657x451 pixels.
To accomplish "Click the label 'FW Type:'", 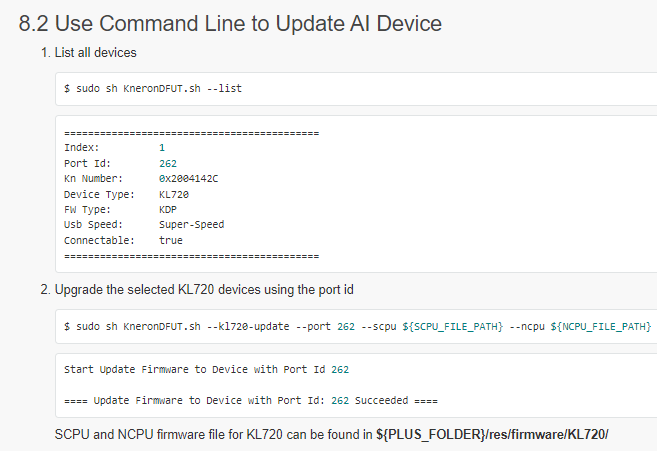I will [x=87, y=210].
